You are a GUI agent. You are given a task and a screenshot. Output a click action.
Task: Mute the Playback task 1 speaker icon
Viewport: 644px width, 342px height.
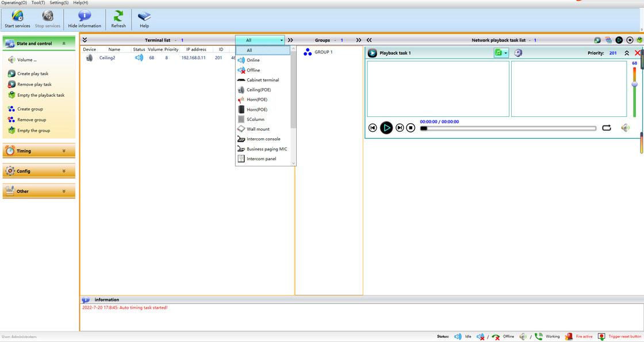tap(625, 128)
